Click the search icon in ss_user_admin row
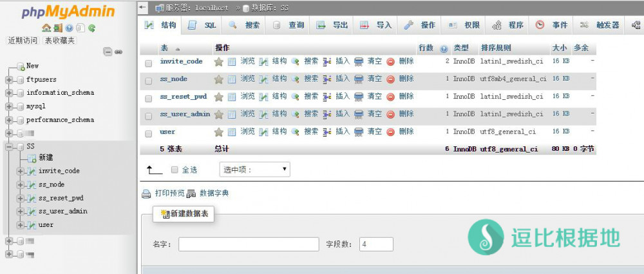 coord(296,114)
